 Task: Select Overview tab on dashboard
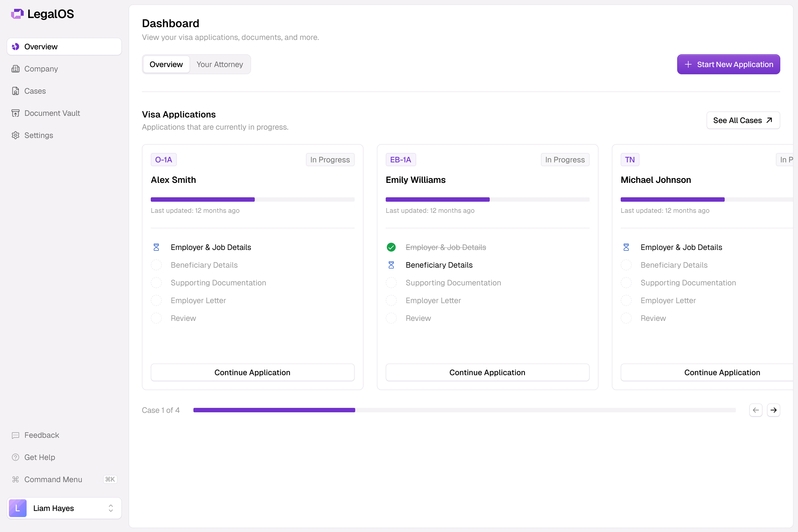166,65
